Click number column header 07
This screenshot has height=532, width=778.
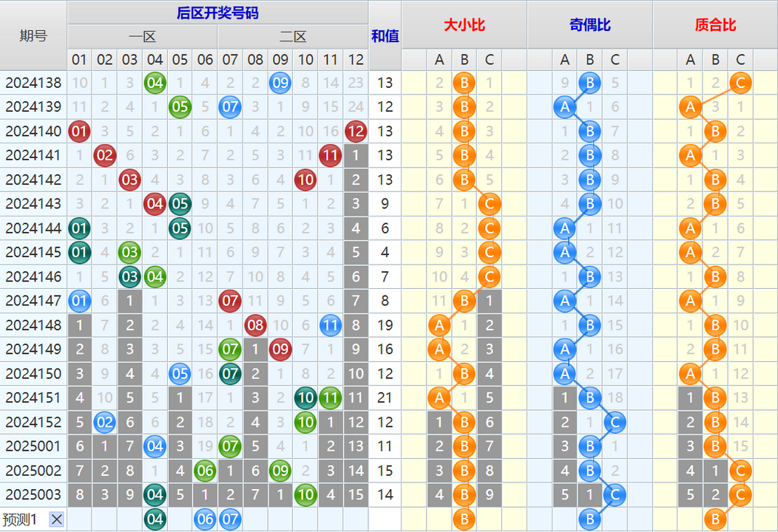230,60
